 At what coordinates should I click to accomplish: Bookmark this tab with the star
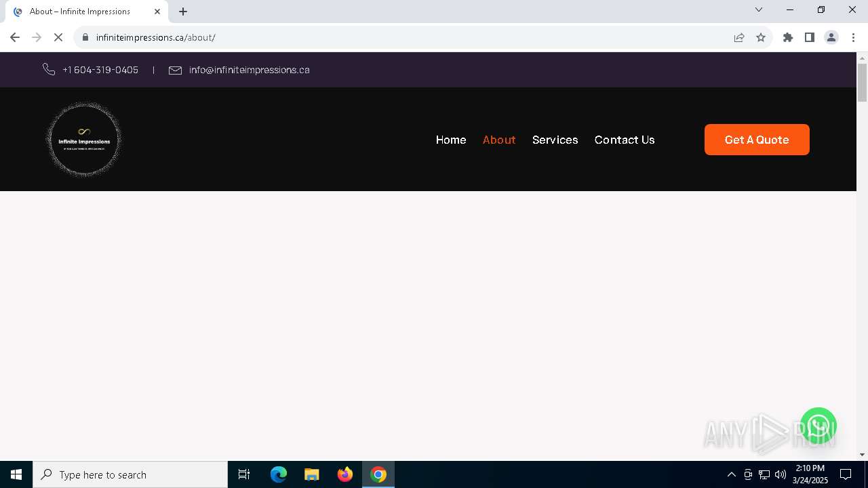pyautogui.click(x=761, y=37)
